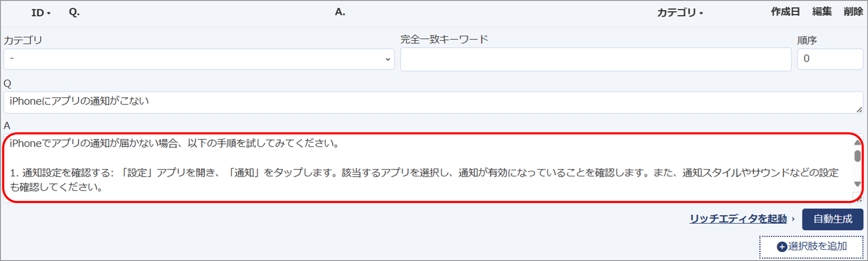
Task: Click the Q. column header
Action: [74, 12]
